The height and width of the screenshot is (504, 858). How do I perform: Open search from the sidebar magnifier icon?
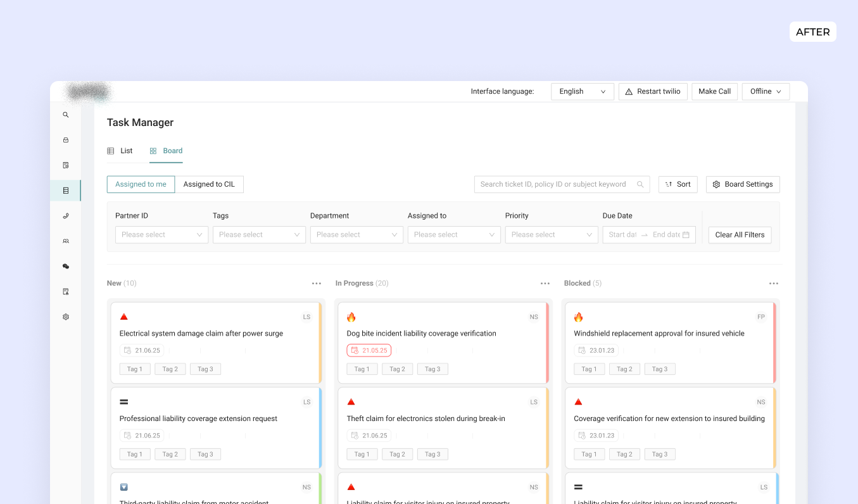(66, 115)
